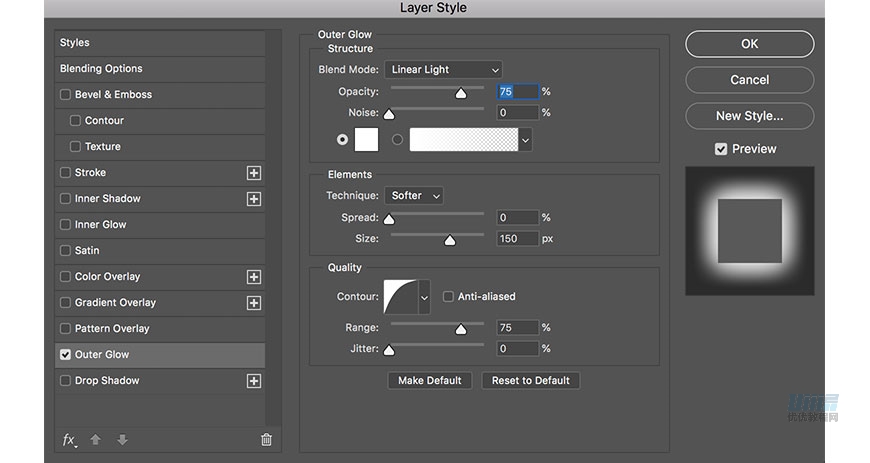Add another Inner Shadow with plus icon
870x463 pixels.
(254, 199)
